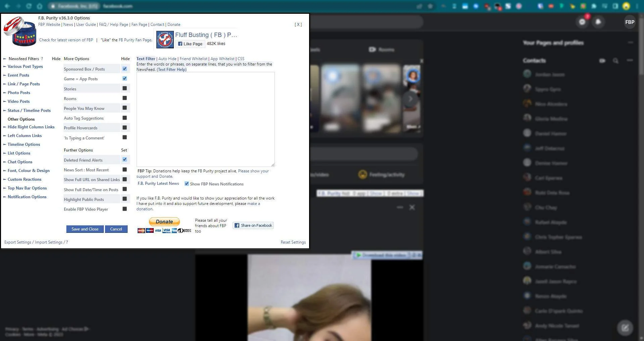Switch to App Whitelist tab
Image resolution: width=644 pixels, height=341 pixels.
point(222,59)
